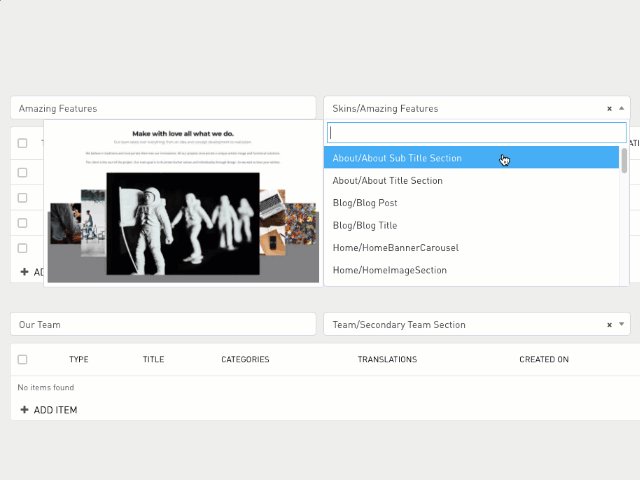Focus the dropdown search input field
This screenshot has width=640, height=480.
[x=476, y=133]
